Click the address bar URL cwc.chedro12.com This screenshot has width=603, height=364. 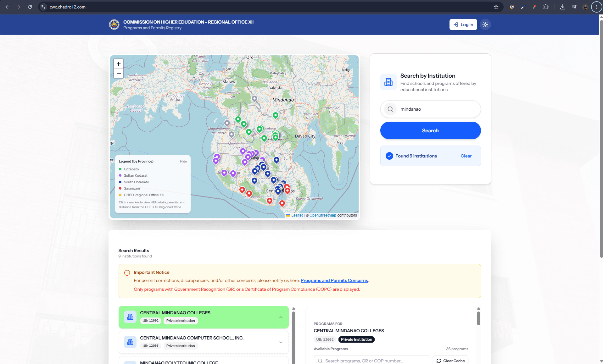point(68,7)
